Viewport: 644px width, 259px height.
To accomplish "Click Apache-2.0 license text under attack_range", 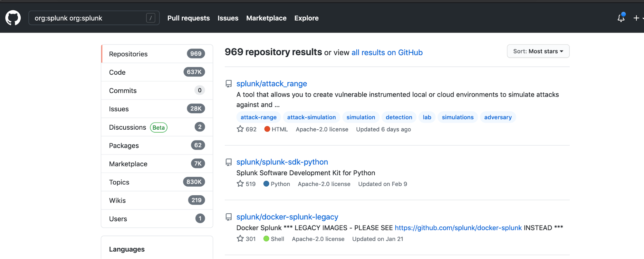I will coord(322,129).
